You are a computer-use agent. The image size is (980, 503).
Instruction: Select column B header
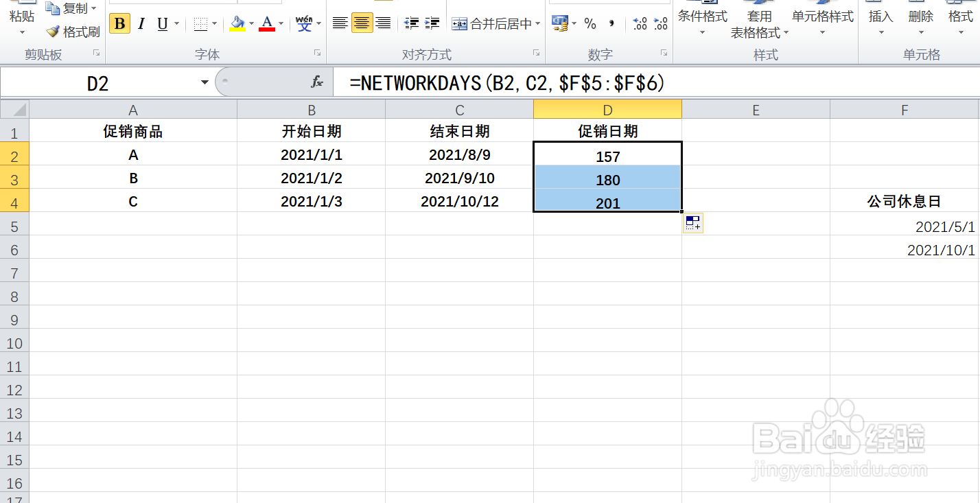pos(312,109)
